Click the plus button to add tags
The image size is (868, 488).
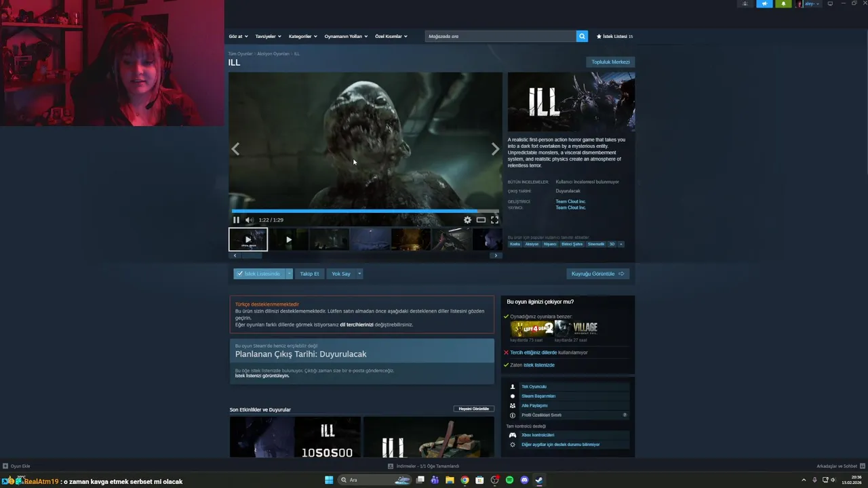click(620, 244)
